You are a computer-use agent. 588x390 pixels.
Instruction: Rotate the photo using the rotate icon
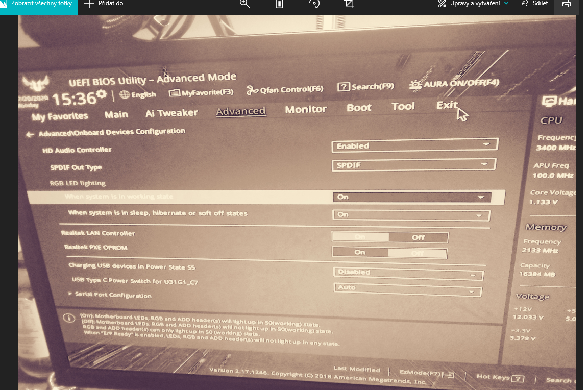tap(314, 4)
